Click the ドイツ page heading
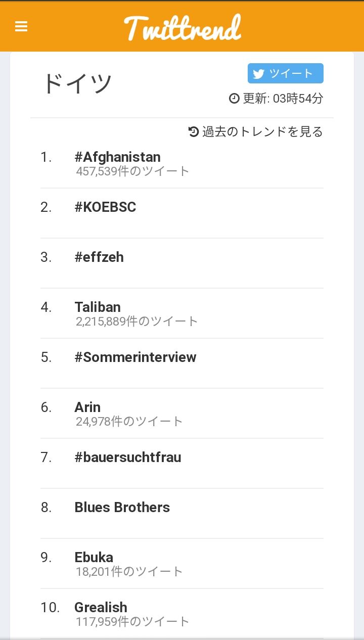This screenshot has width=364, height=640. (x=77, y=83)
